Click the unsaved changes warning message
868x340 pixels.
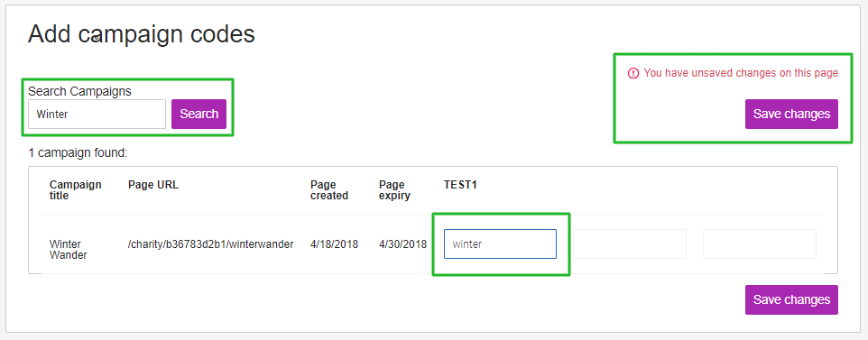(741, 73)
